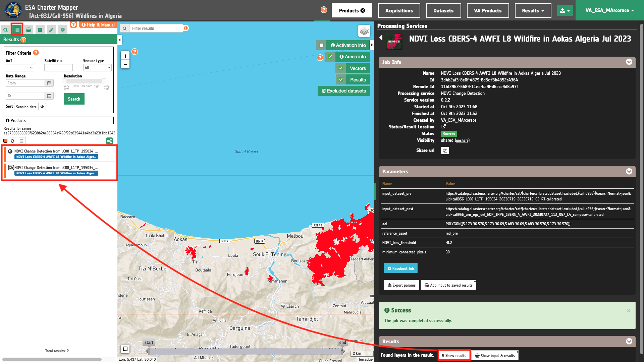This screenshot has height=362, width=644.
Task: Click Show results button
Action: coord(454,356)
